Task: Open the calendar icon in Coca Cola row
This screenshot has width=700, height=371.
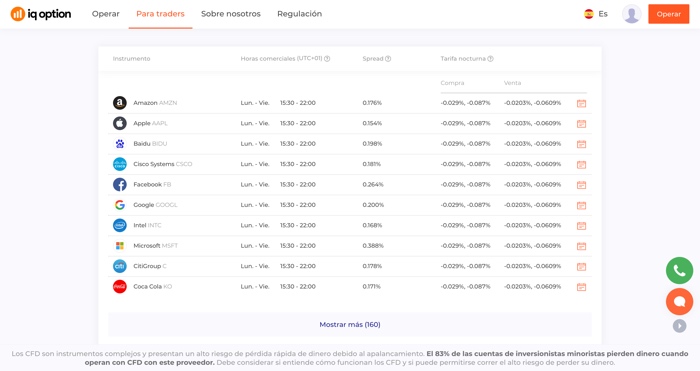Action: tap(581, 287)
